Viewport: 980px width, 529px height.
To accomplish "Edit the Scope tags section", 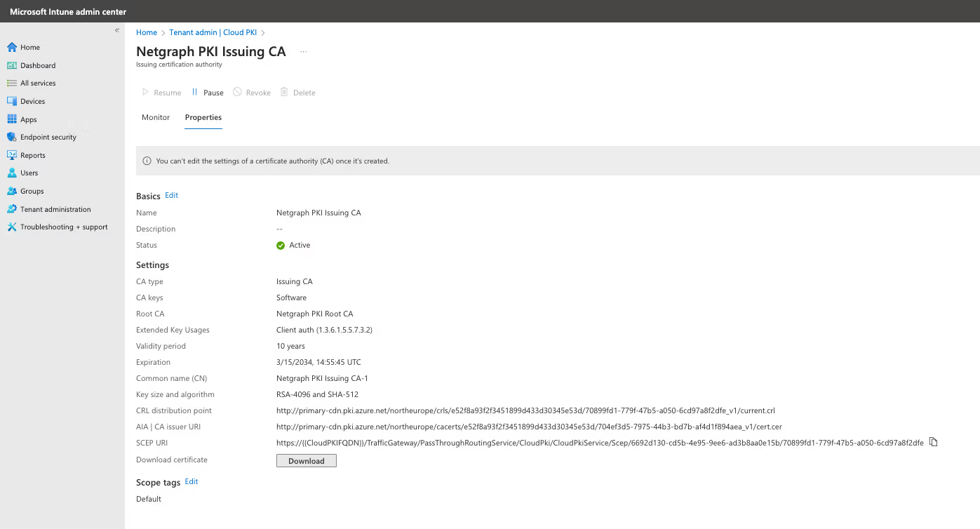I will (192, 481).
